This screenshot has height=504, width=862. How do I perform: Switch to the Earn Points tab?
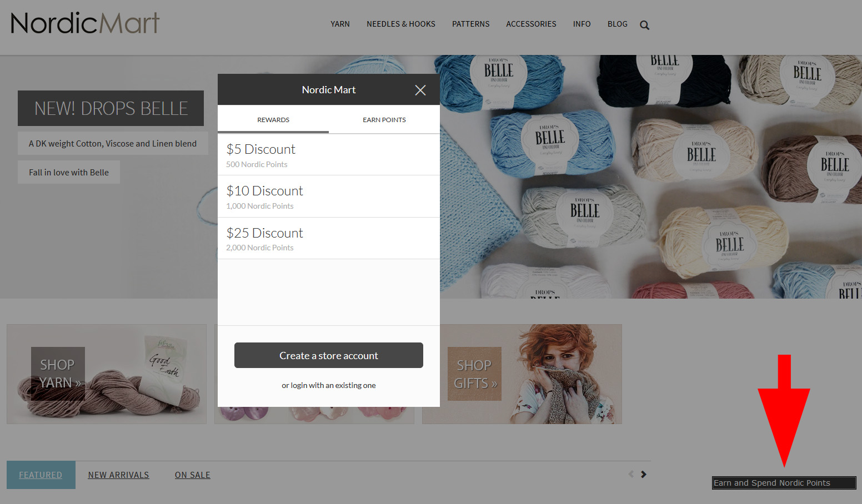pyautogui.click(x=384, y=120)
